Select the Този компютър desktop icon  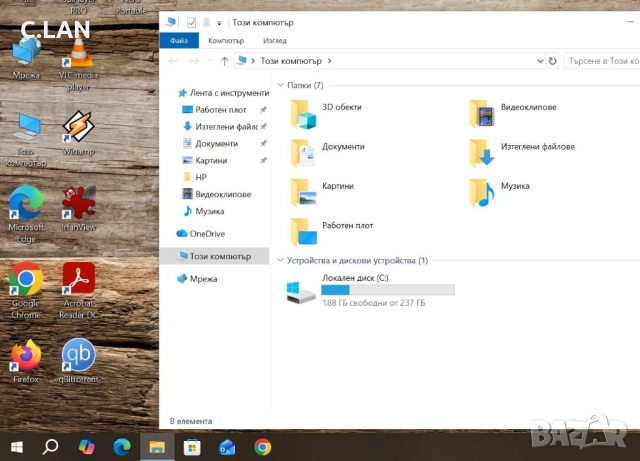tap(26, 139)
